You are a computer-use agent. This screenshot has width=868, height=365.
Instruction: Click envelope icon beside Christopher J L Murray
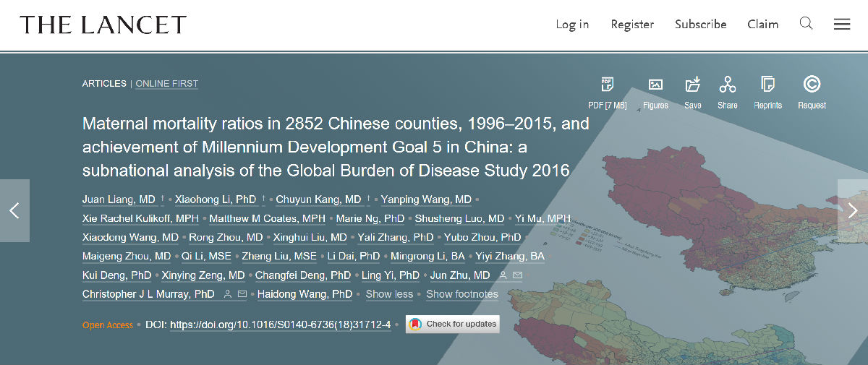[242, 294]
